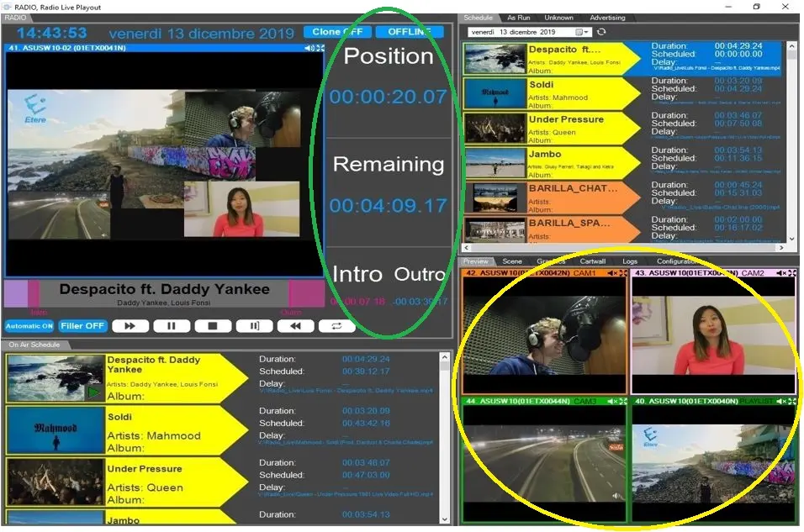Click the rewind button

(x=295, y=326)
